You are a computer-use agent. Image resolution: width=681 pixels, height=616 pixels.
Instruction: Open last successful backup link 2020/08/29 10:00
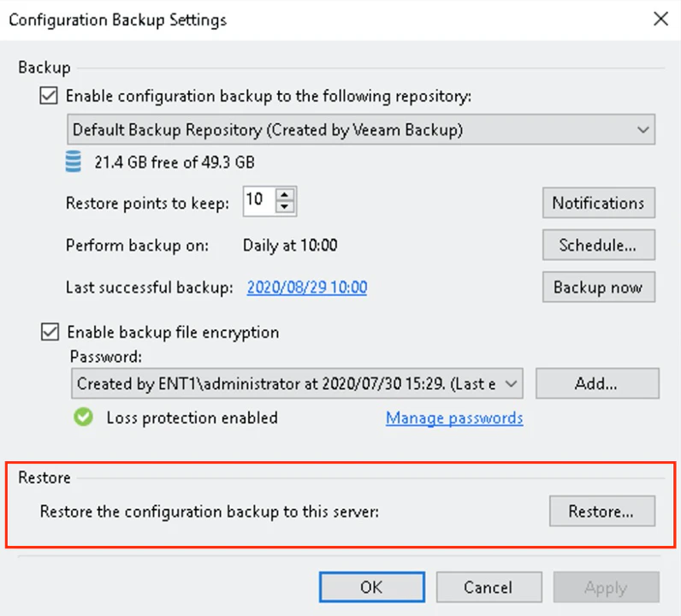(x=307, y=287)
